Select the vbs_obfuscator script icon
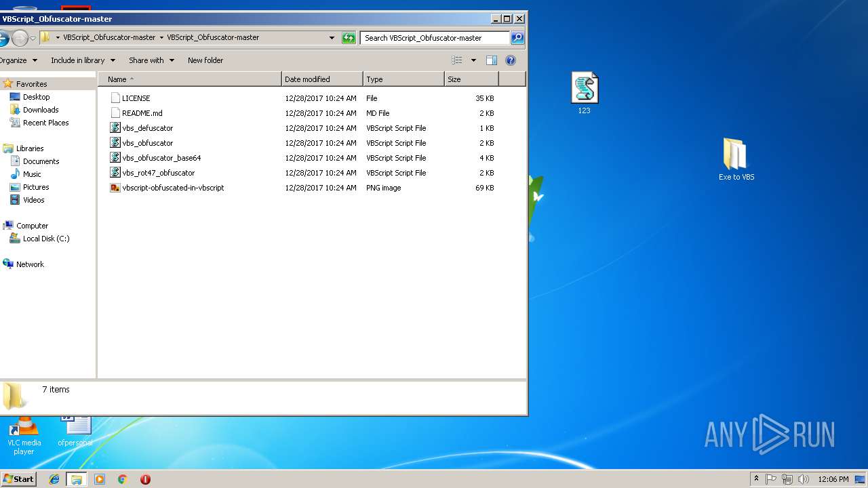 click(x=115, y=143)
